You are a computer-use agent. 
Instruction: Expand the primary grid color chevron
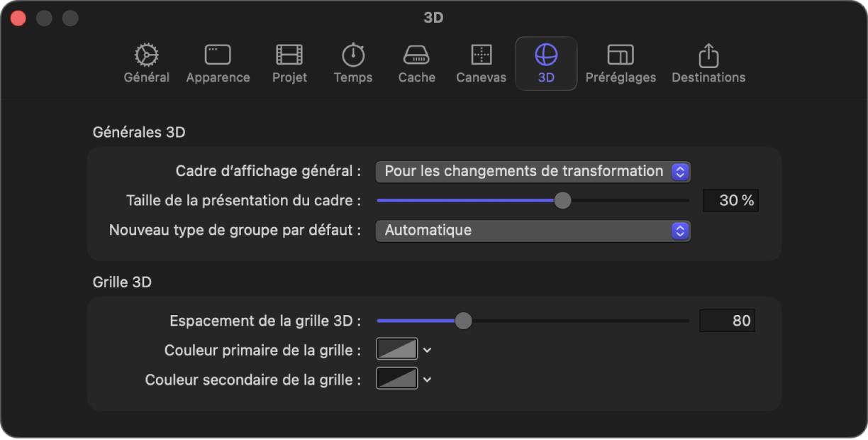pos(427,350)
